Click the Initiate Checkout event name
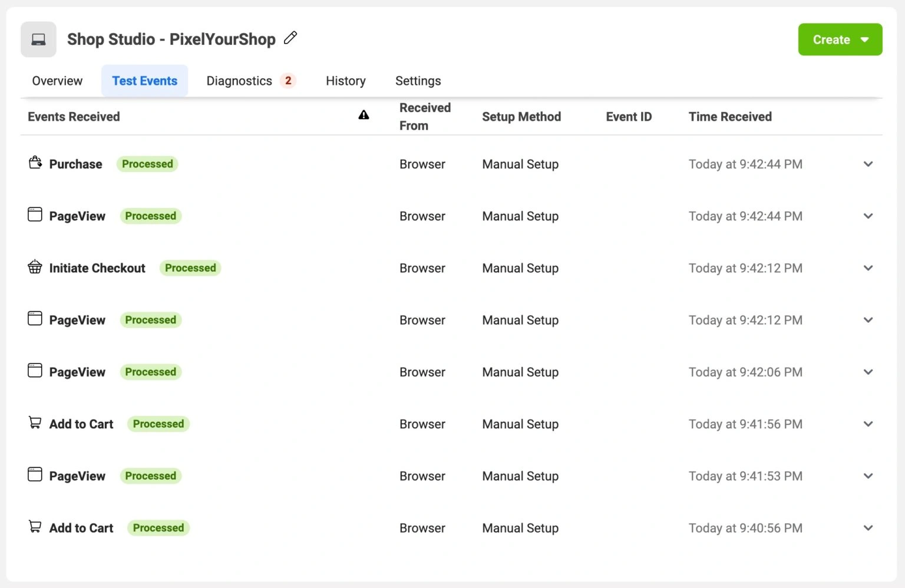The width and height of the screenshot is (905, 588). [x=97, y=268]
